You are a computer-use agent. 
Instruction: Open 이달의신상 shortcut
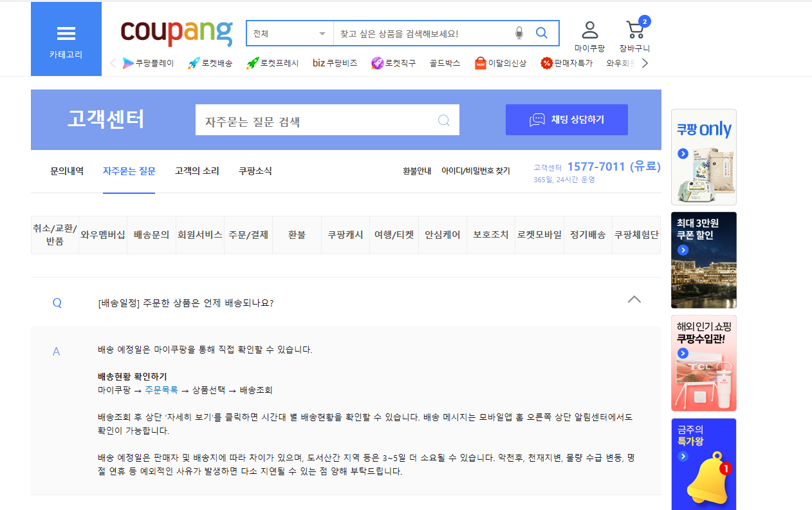coord(501,63)
